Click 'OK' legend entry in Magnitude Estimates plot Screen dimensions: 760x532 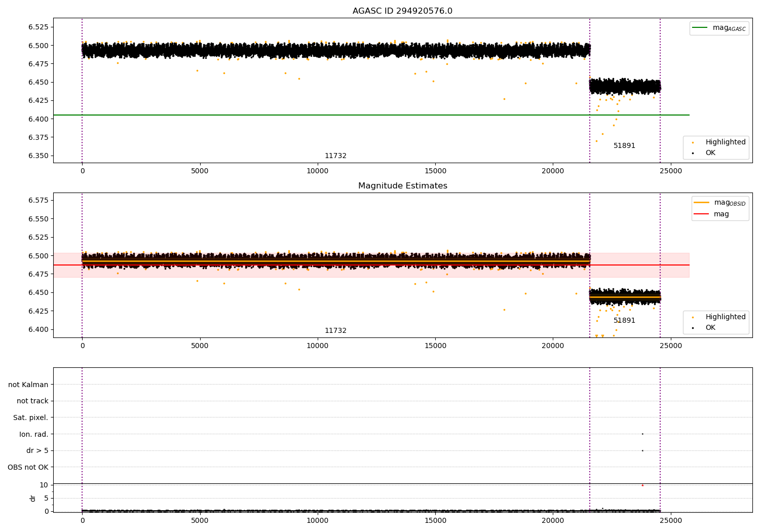point(704,327)
